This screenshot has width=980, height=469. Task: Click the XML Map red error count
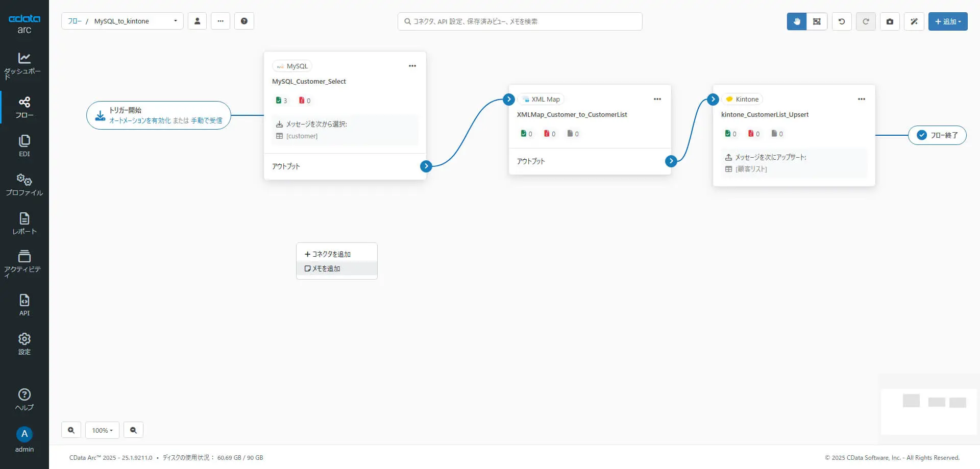tap(550, 134)
